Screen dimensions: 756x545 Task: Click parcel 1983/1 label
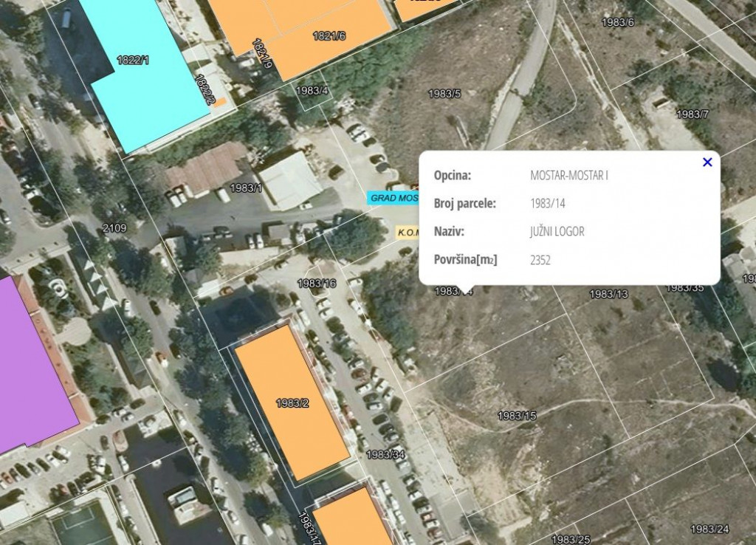(246, 188)
